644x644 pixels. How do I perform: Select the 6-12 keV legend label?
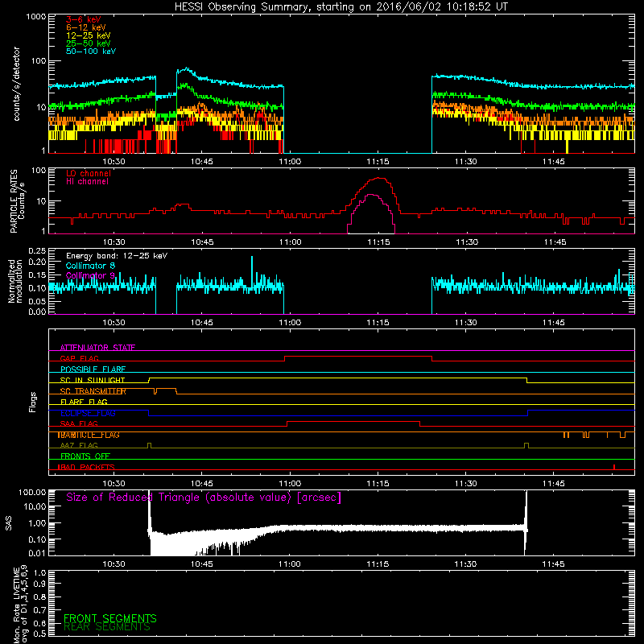(86, 27)
